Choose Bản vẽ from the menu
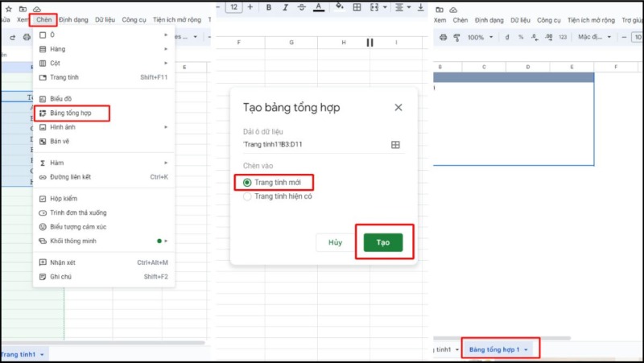This screenshot has height=363, width=644. pyautogui.click(x=104, y=142)
